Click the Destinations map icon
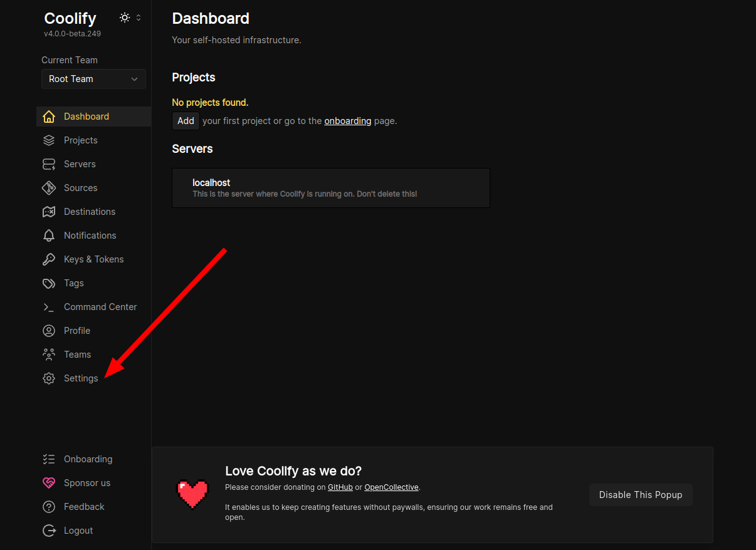756x550 pixels. click(x=49, y=212)
